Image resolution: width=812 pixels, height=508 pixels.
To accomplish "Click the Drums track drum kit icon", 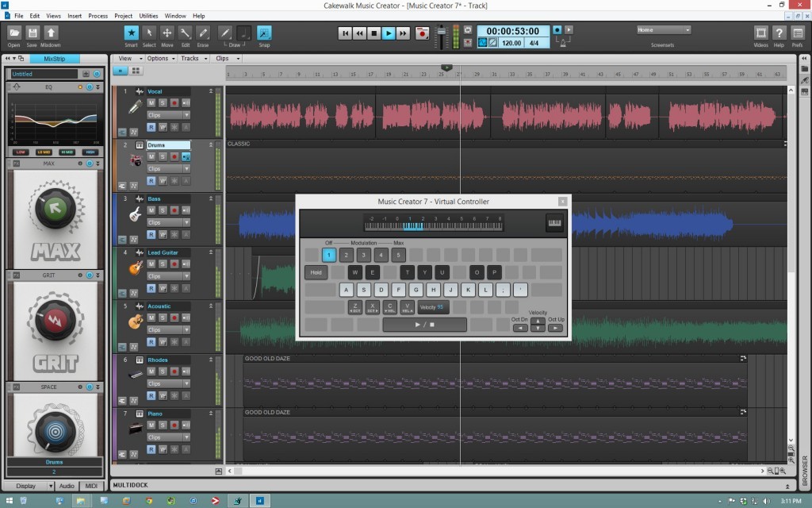I will pos(136,160).
